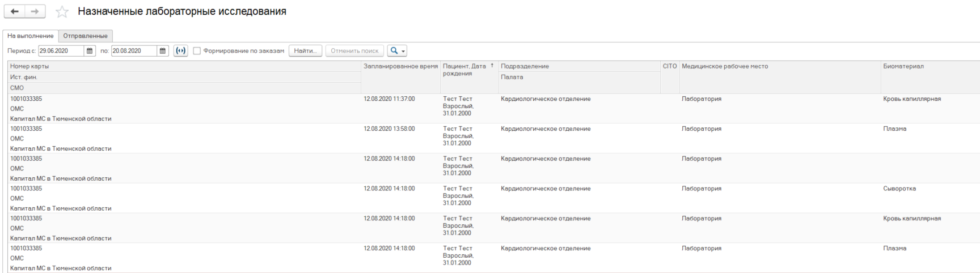Open the magnifier search dropdown
The width and height of the screenshot is (980, 273).
click(397, 51)
